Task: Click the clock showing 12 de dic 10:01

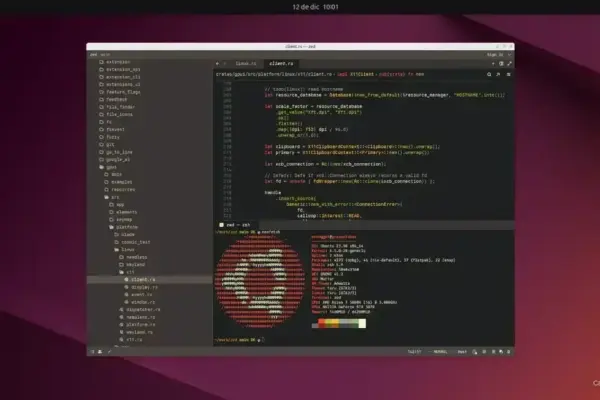Action: point(315,7)
